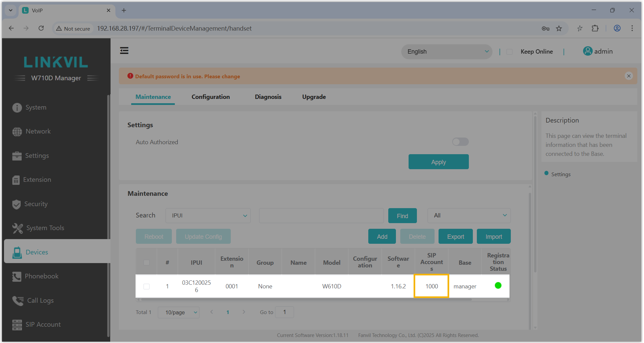Viewport: 644px width, 343px height.
Task: Open System Tools wrench icon
Action: 17,228
